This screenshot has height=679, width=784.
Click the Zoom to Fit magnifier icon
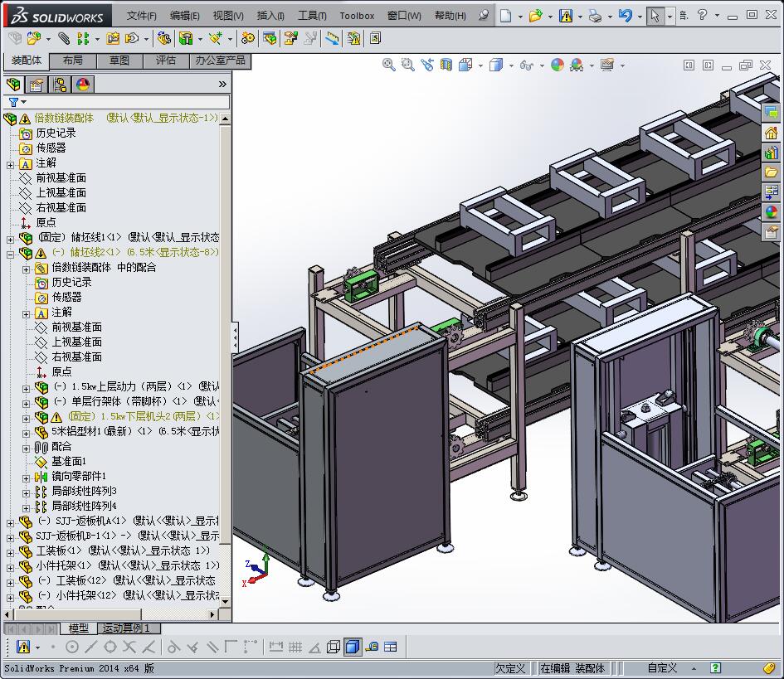(388, 65)
